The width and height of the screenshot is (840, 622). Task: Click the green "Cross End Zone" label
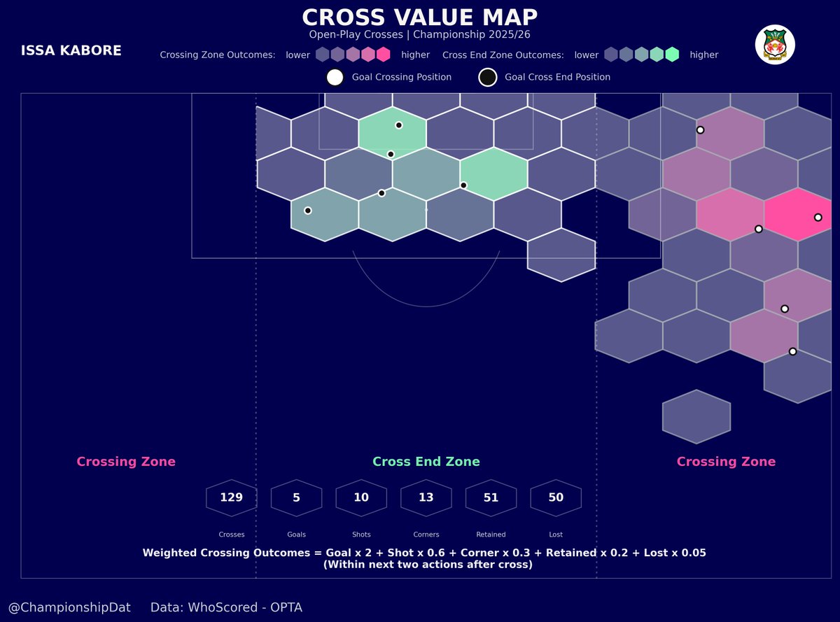coord(426,462)
